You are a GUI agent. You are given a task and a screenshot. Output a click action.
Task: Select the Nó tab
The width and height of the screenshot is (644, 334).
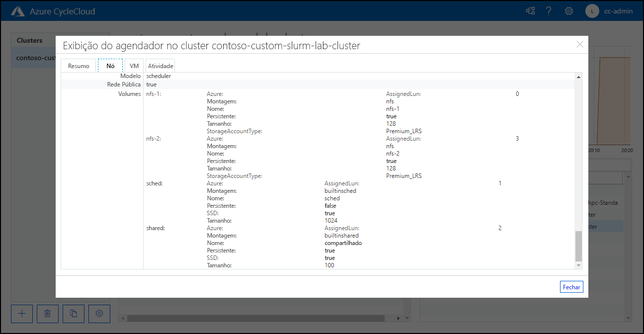[x=110, y=65]
